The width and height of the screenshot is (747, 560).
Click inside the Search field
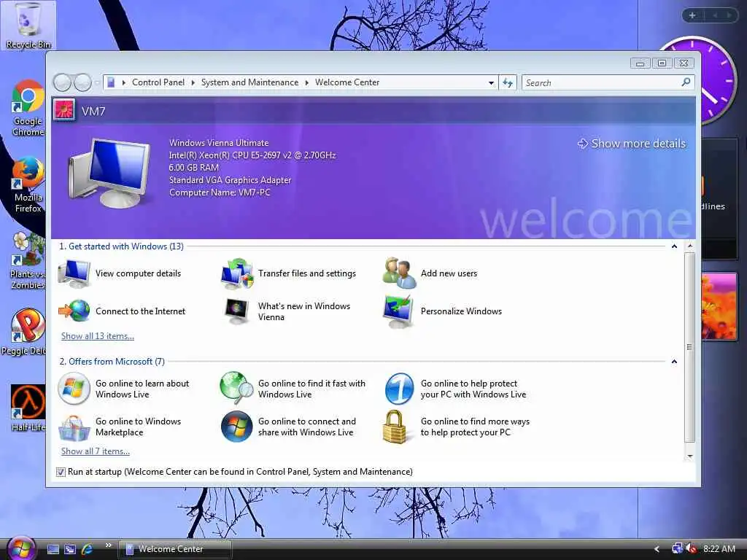(x=601, y=83)
